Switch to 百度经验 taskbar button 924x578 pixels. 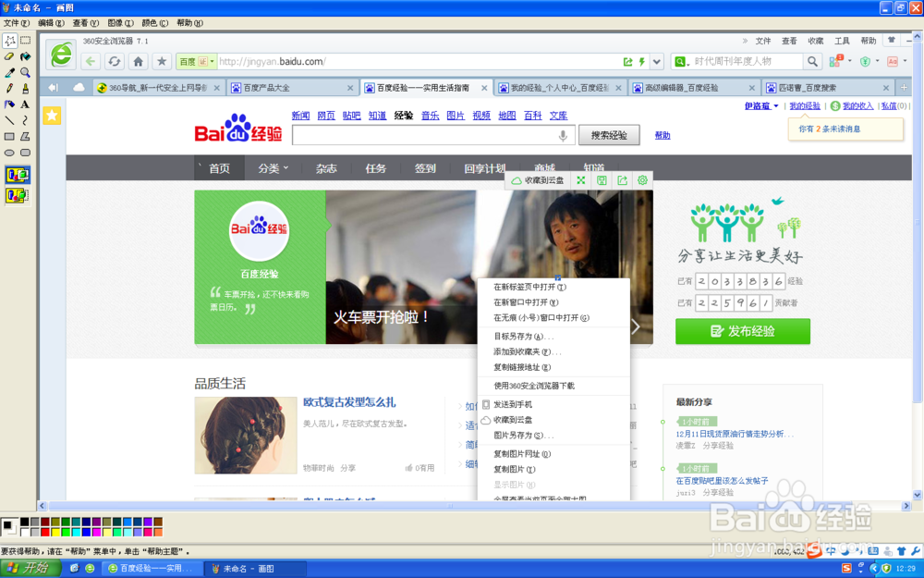click(x=152, y=569)
